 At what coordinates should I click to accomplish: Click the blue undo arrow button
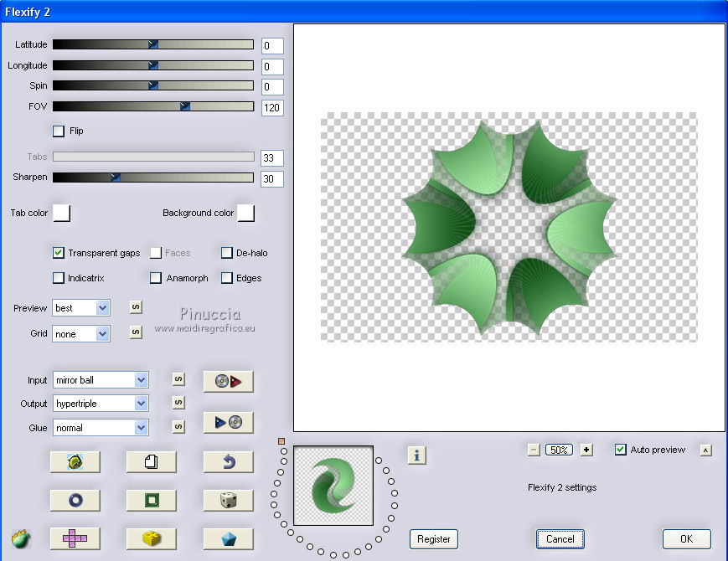[229, 461]
